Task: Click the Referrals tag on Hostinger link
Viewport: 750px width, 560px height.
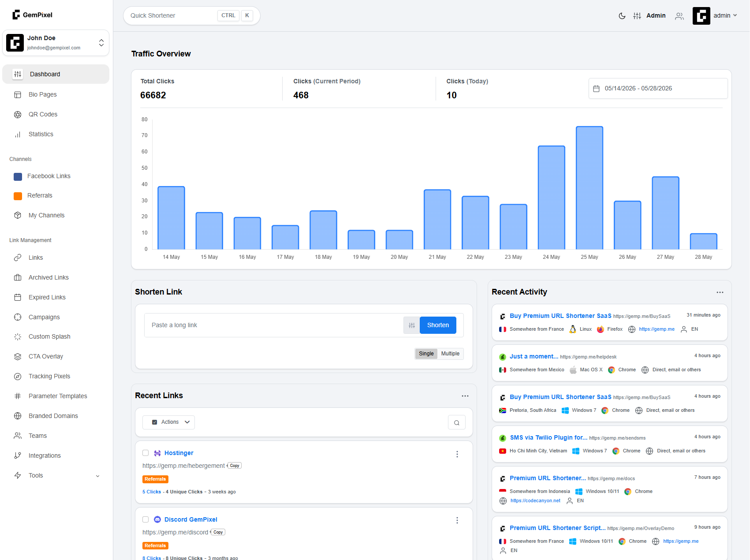Action: (155, 479)
